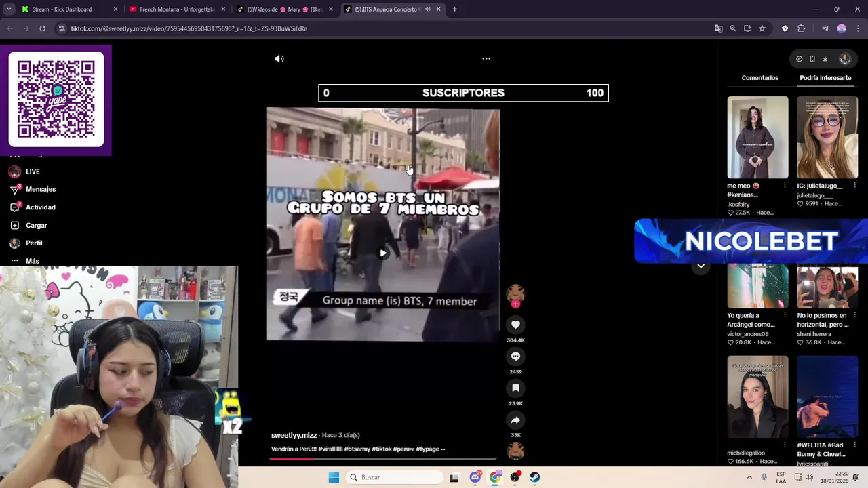This screenshot has width=868, height=488.
Task: Open the comments bubble icon
Action: (515, 357)
